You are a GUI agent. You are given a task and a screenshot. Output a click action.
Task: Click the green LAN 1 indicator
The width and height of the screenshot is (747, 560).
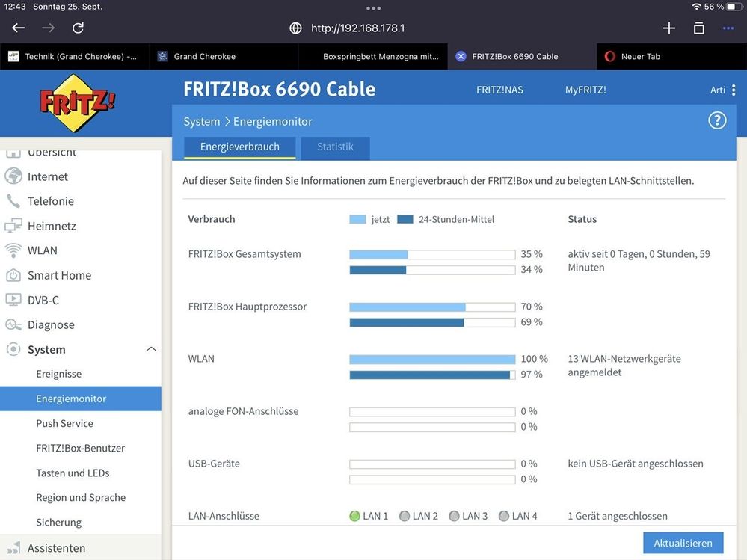tap(354, 516)
